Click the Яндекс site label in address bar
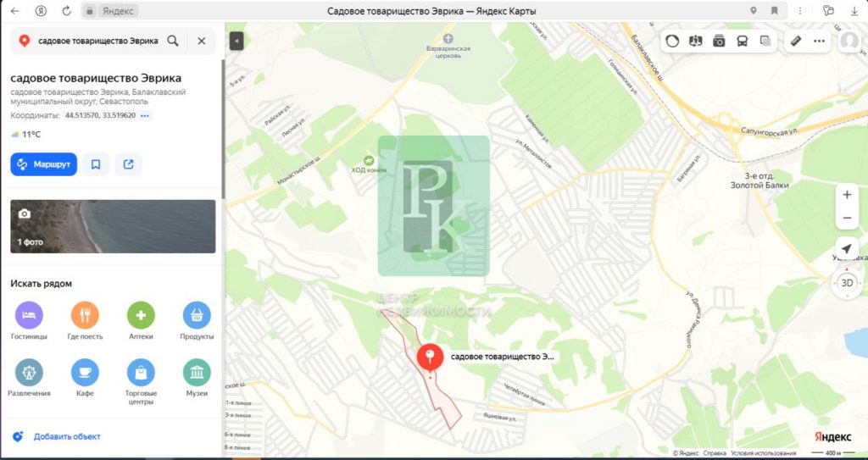868x460 pixels. [x=117, y=10]
